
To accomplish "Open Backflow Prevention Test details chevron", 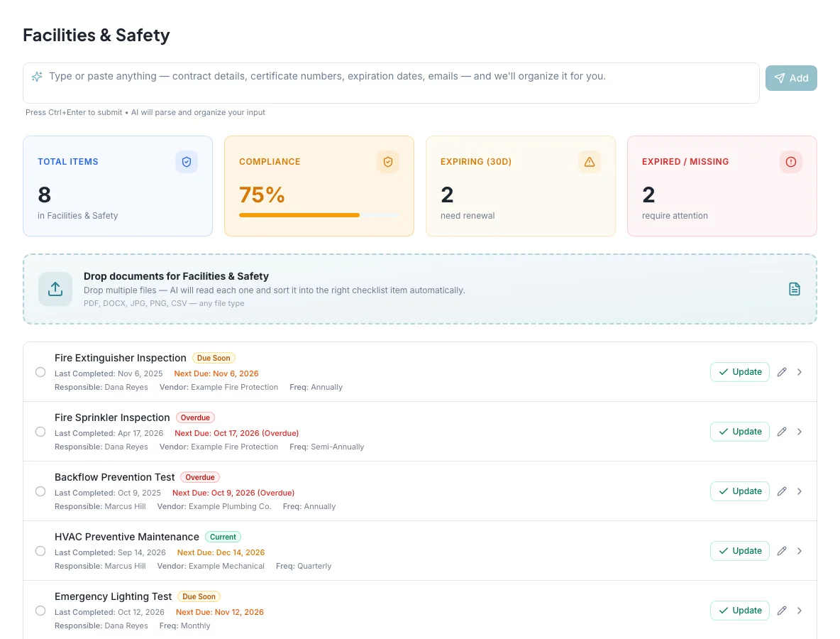I will click(x=800, y=491).
